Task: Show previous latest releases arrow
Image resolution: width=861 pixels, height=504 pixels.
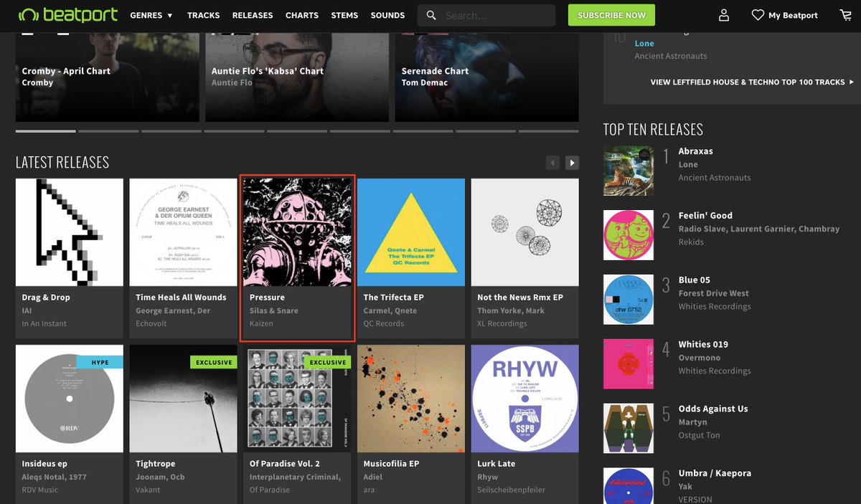Action: 552,163
